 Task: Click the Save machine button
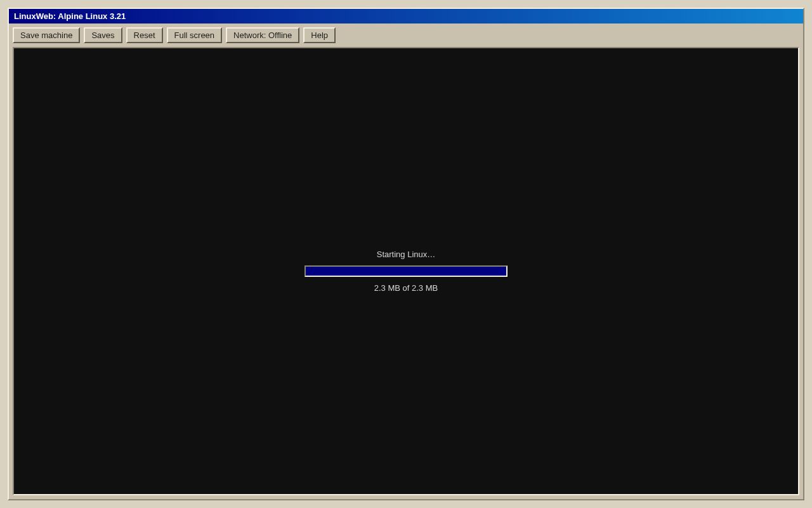(46, 35)
